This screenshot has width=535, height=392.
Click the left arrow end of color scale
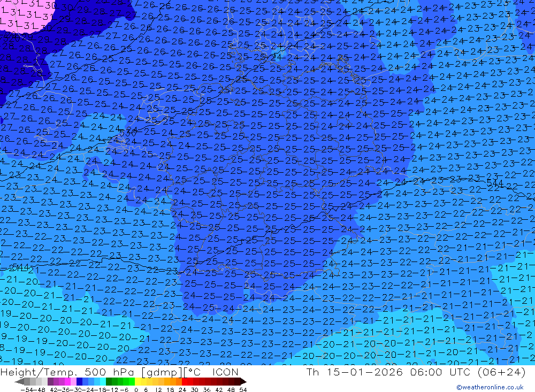[x=19, y=381]
